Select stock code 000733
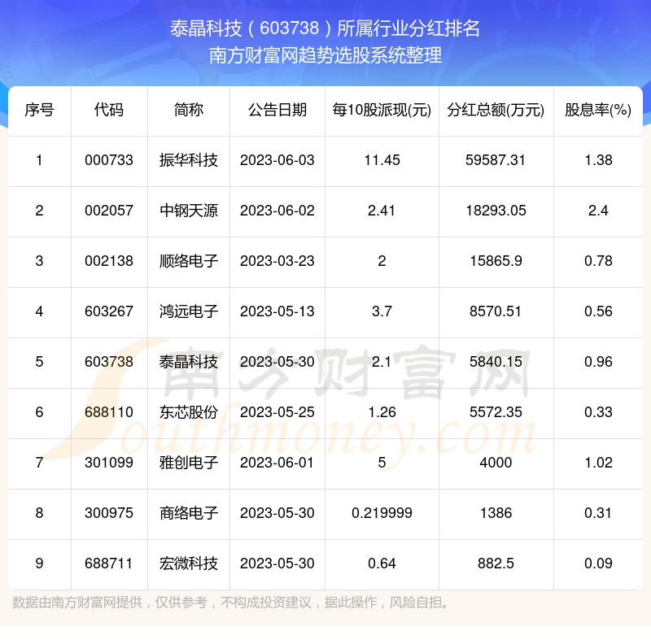 (109, 160)
